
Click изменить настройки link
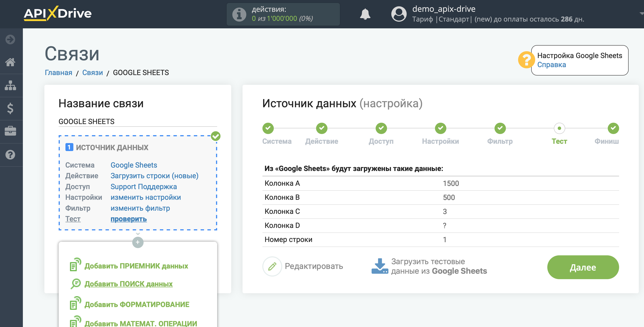point(146,197)
